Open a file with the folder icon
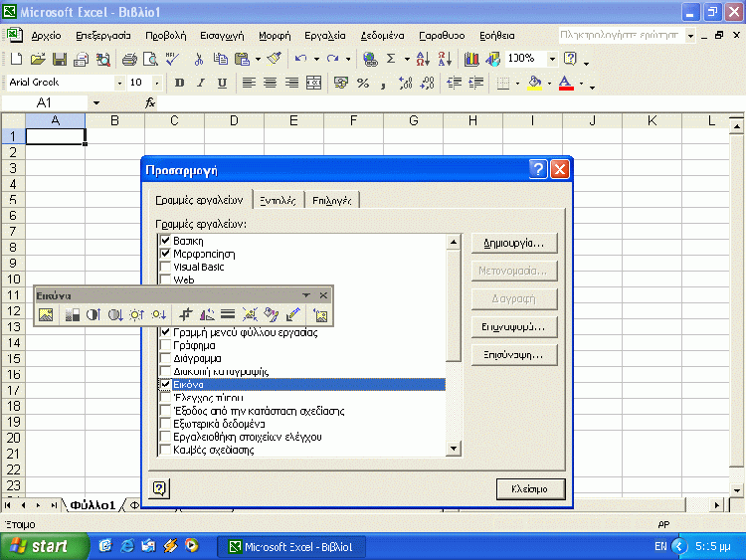The height and width of the screenshot is (560, 746). tap(38, 59)
